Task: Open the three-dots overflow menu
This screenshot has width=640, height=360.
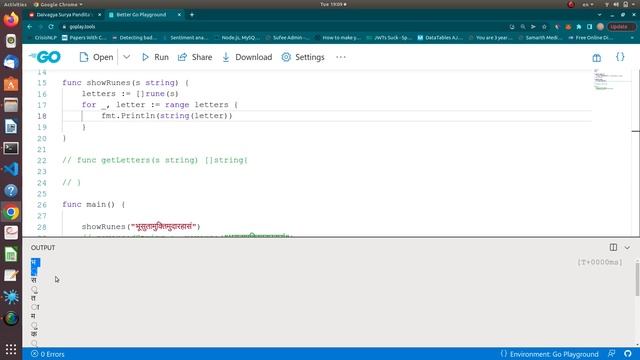Action: point(341,57)
